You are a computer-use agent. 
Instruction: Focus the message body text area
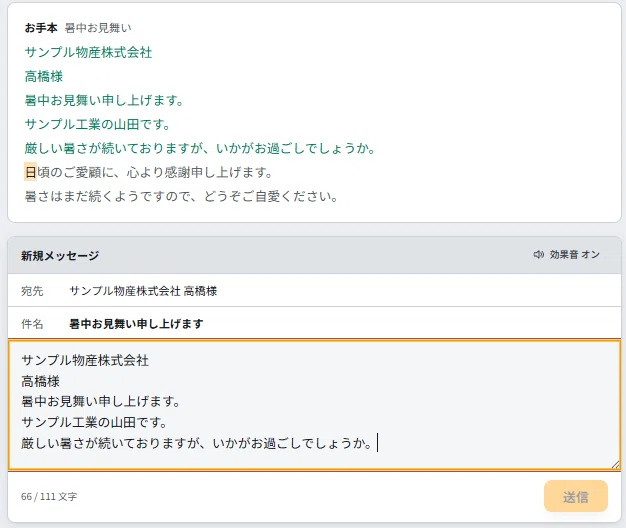coord(314,405)
